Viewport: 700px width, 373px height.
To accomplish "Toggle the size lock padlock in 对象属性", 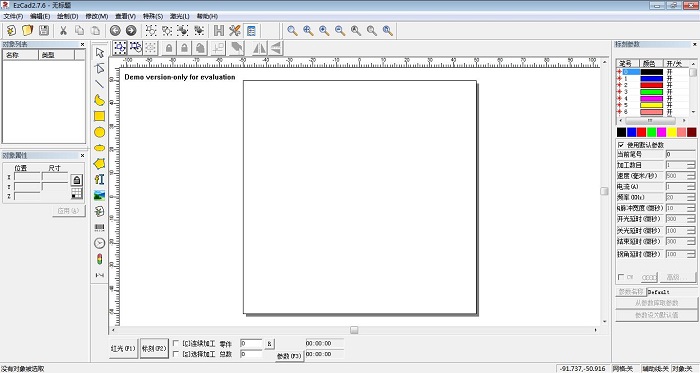I will [77, 180].
